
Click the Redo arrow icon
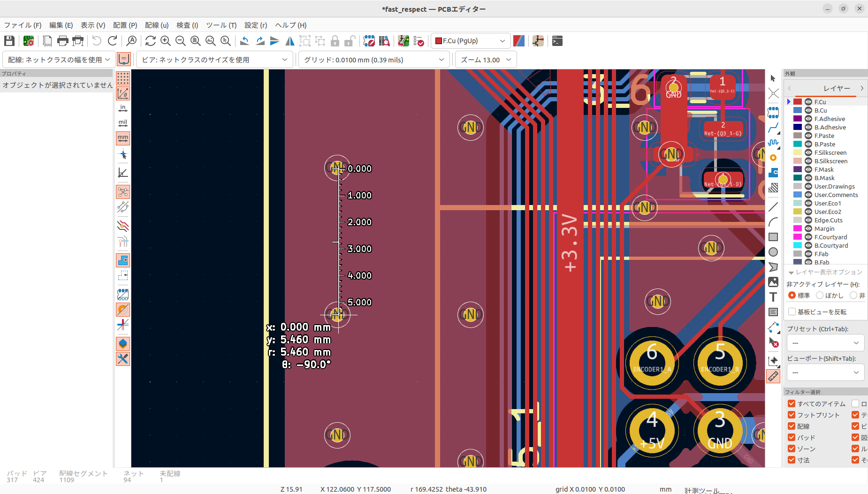click(x=113, y=41)
